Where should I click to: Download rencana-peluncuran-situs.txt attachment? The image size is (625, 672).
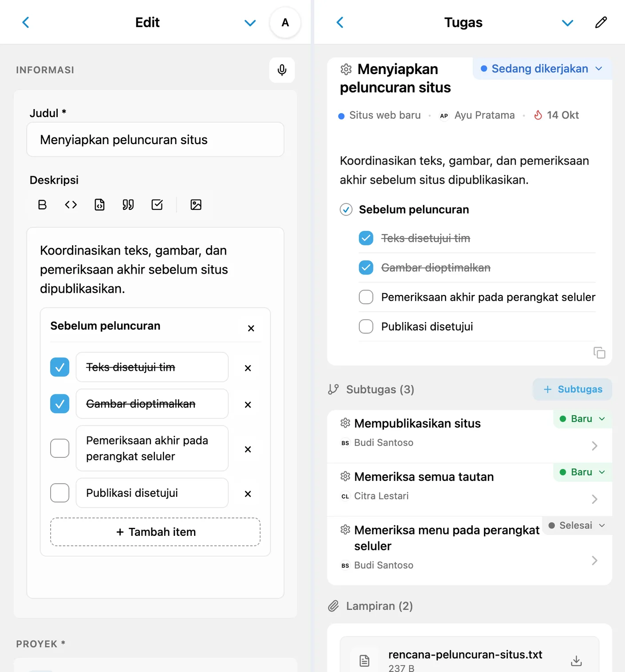[576, 660]
